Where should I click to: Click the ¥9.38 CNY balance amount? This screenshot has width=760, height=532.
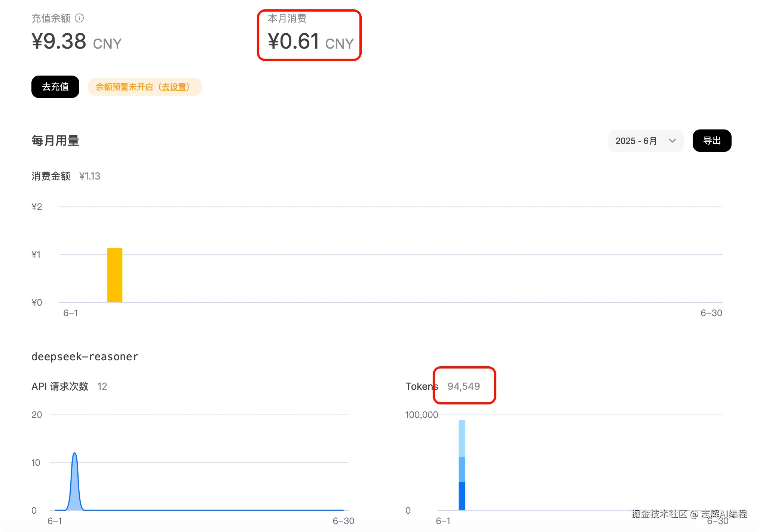pyautogui.click(x=77, y=42)
